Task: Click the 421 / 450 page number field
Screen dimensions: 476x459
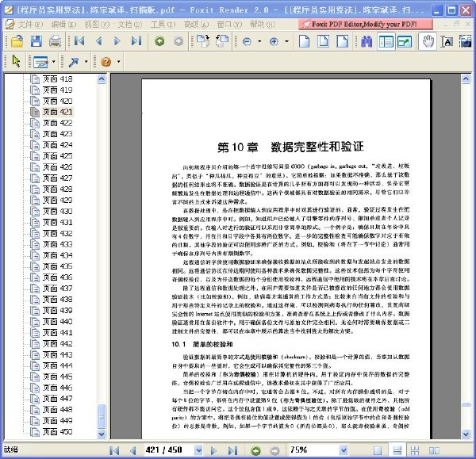Action: 170,450
